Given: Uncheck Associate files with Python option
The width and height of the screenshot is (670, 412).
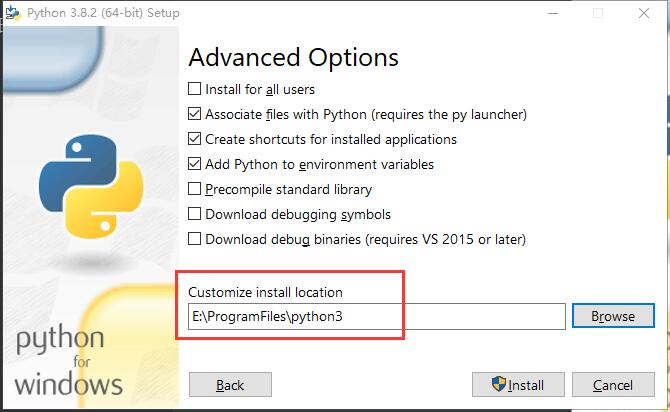Looking at the screenshot, I should pyautogui.click(x=194, y=114).
